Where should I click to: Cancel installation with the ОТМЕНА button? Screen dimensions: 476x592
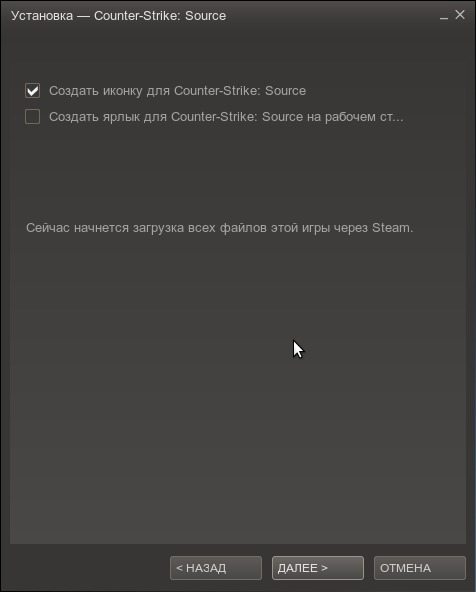(x=420, y=568)
